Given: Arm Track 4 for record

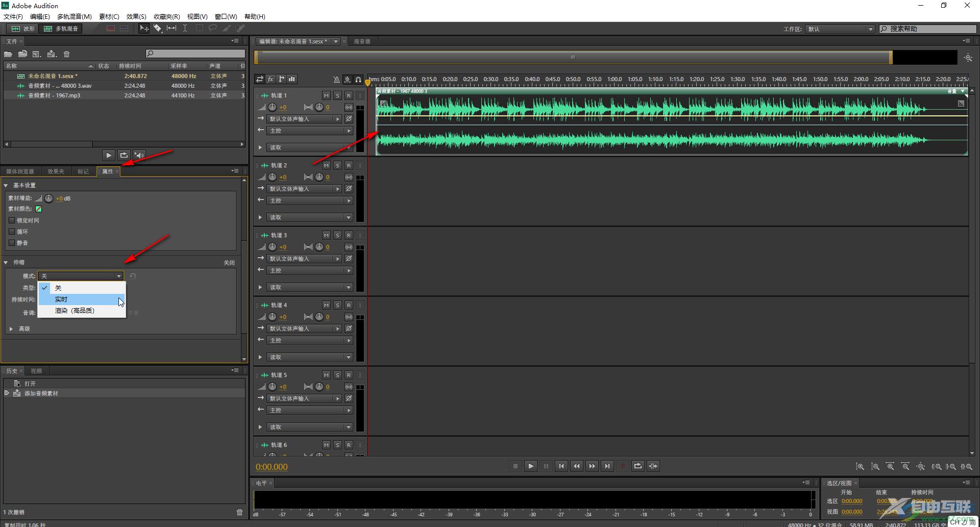Looking at the screenshot, I should click(349, 305).
